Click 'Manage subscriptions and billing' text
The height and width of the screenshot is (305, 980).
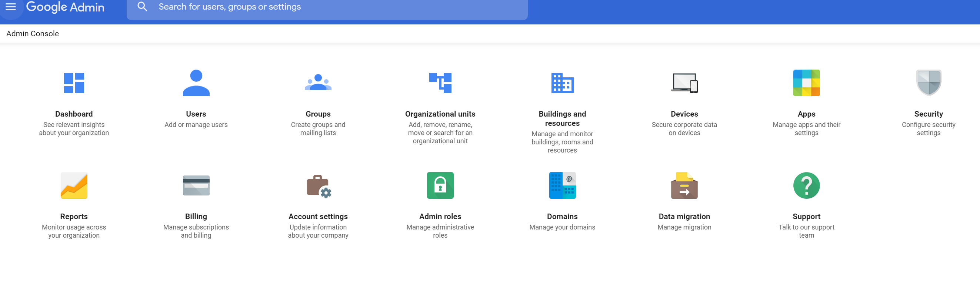[x=196, y=231]
